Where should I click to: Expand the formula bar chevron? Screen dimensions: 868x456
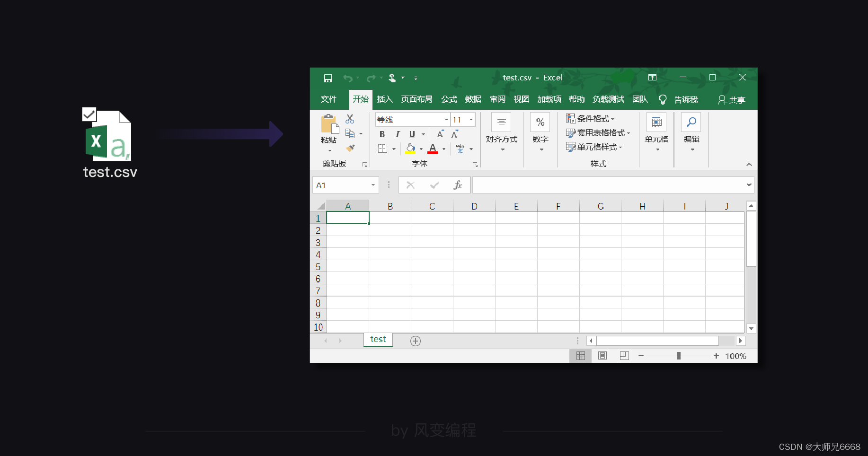click(x=749, y=185)
